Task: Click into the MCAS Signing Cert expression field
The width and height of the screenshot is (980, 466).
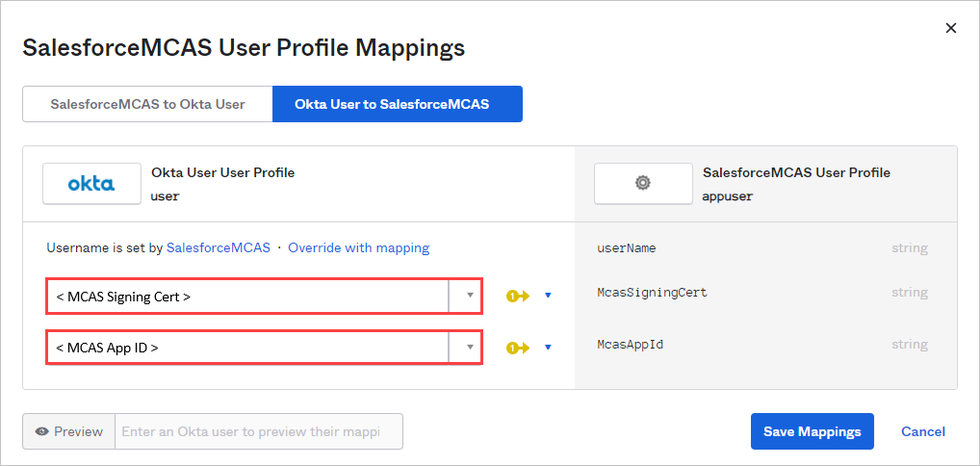Action: point(247,297)
